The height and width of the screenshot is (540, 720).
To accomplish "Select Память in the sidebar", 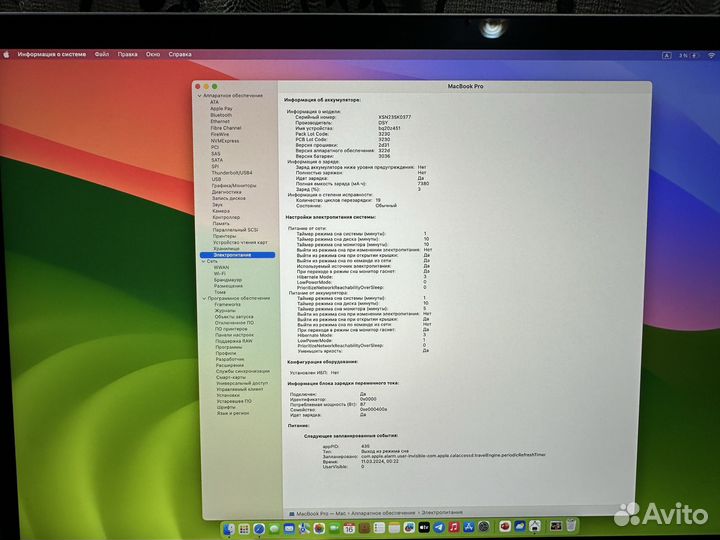I will [x=221, y=223].
